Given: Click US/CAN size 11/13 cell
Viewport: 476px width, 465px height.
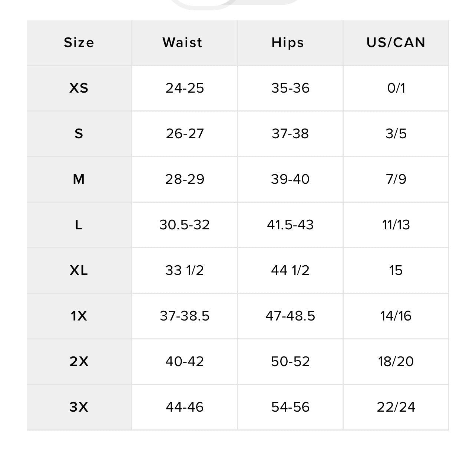Looking at the screenshot, I should [x=396, y=225].
